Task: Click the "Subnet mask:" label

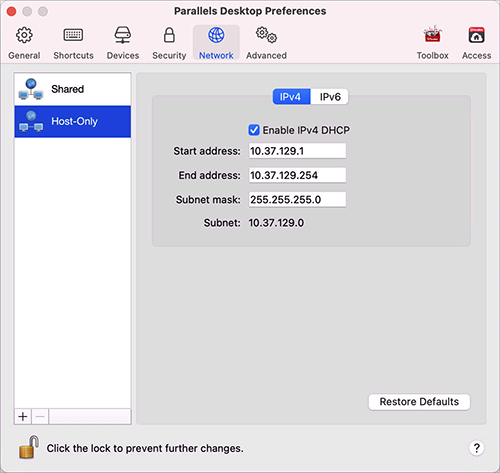Action: tap(208, 200)
